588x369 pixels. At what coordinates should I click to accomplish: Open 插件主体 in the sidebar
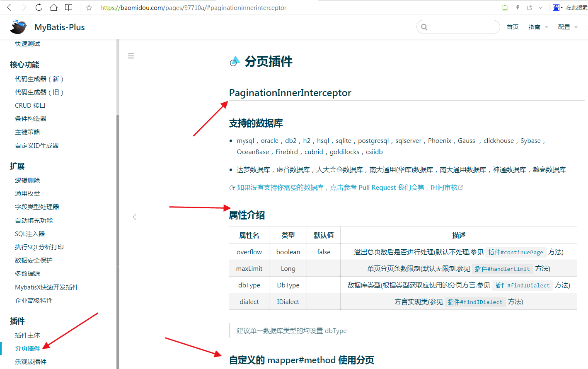(x=27, y=335)
